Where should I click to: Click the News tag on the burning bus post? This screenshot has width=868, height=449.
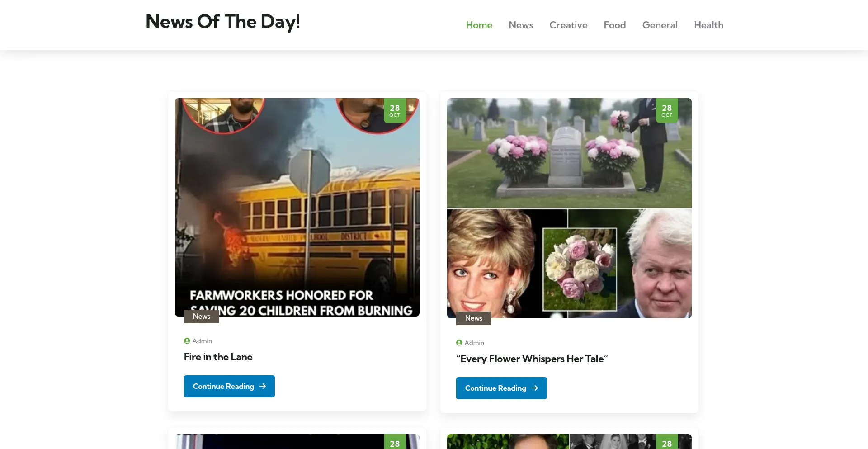202,317
